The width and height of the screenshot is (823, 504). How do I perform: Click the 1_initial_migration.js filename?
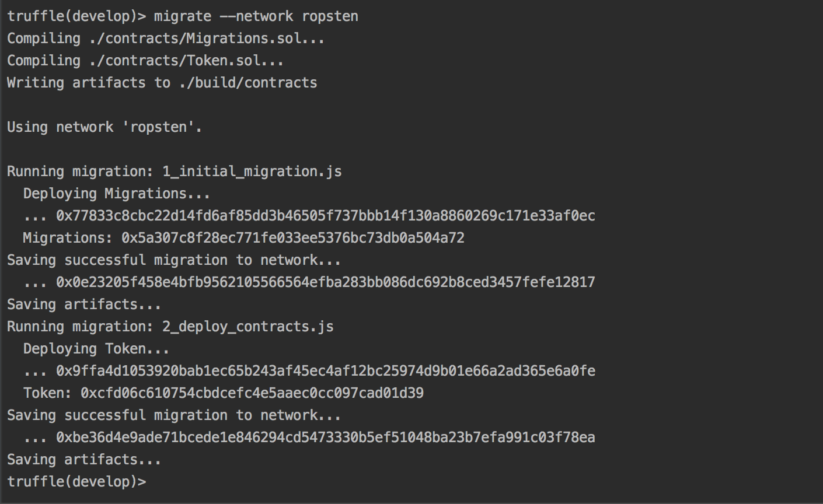[x=252, y=171]
